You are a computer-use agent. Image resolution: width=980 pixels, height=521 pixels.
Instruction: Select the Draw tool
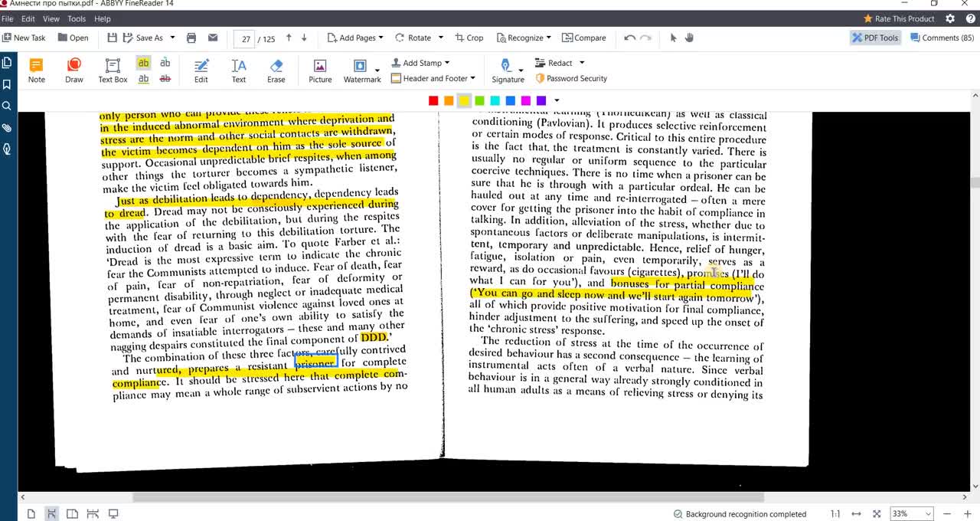(x=74, y=70)
